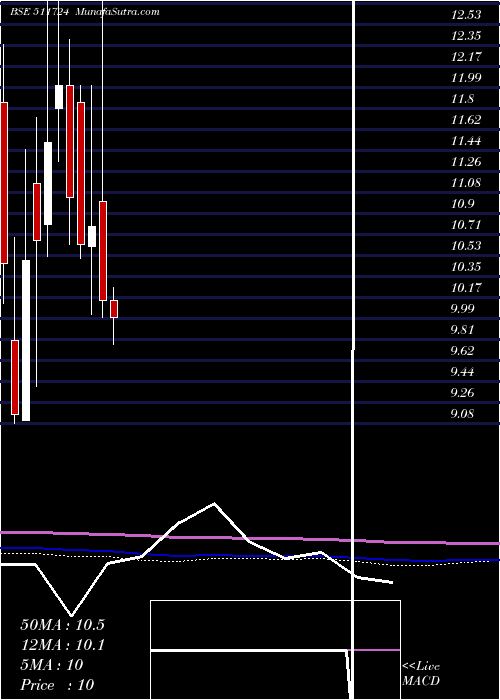The image size is (500, 700).
Task: Click the lowest trough of the white indicator line
Action: coord(71,615)
